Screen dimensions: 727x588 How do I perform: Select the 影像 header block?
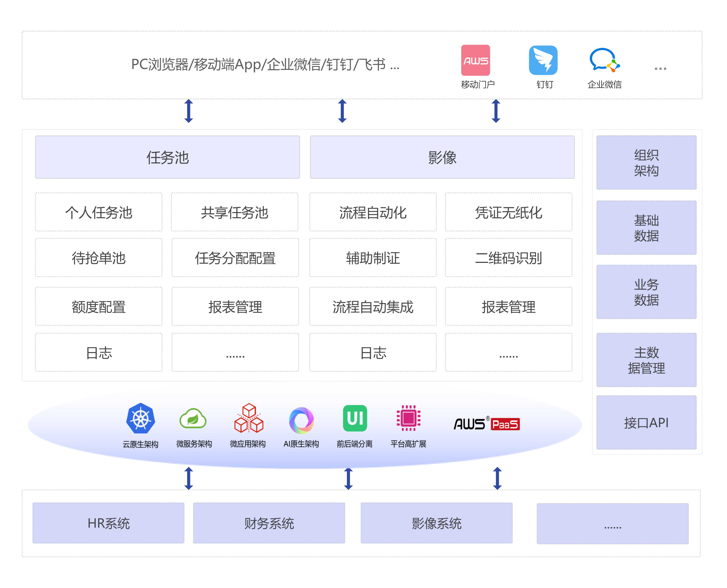pos(442,157)
